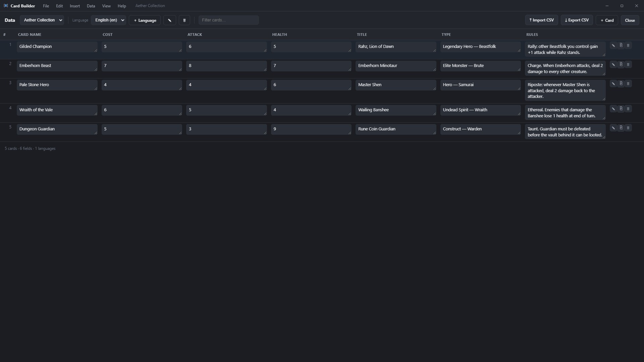Image resolution: width=644 pixels, height=362 pixels.
Task: Click the Gilded Champion card name field
Action: [x=57, y=47]
